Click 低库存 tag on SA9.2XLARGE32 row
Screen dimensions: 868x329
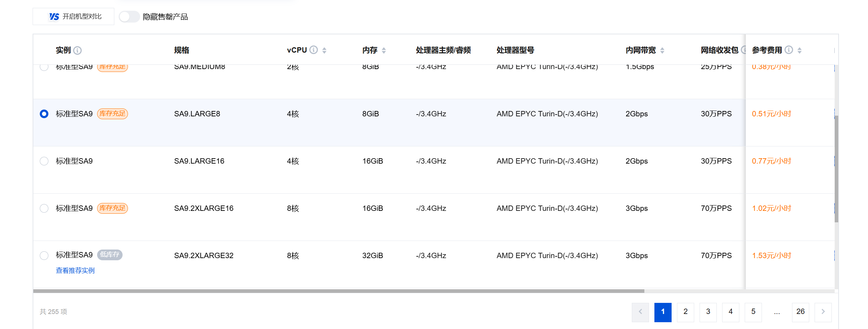coord(110,255)
